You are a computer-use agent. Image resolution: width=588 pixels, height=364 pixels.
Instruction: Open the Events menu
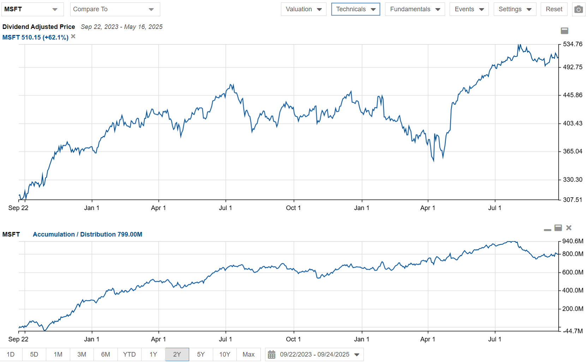tap(469, 9)
